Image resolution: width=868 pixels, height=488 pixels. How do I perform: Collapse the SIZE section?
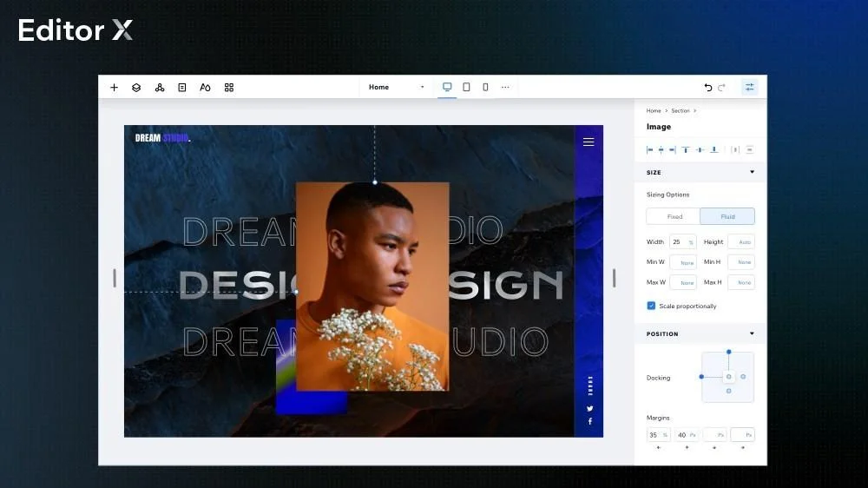[752, 172]
